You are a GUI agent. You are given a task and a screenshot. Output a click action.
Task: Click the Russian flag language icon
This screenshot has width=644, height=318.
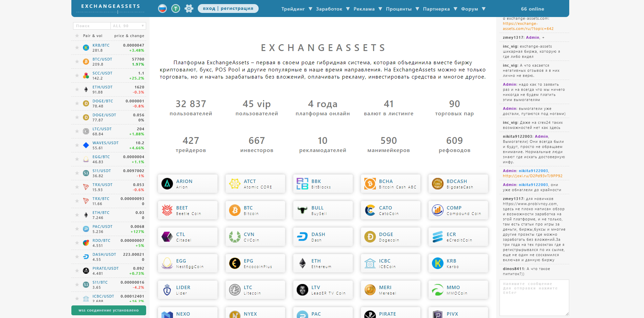pos(162,9)
